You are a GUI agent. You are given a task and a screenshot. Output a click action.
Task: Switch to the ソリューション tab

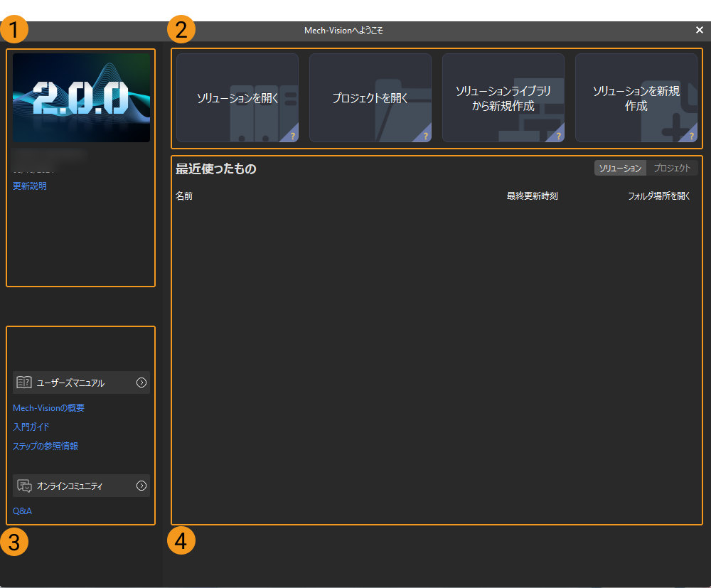[620, 169]
